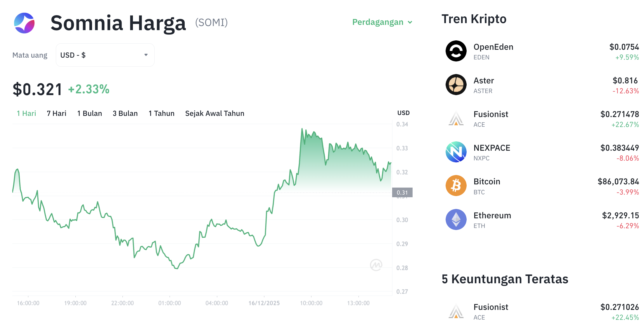
Task: Select the 3 Bulan time range
Action: pos(125,113)
